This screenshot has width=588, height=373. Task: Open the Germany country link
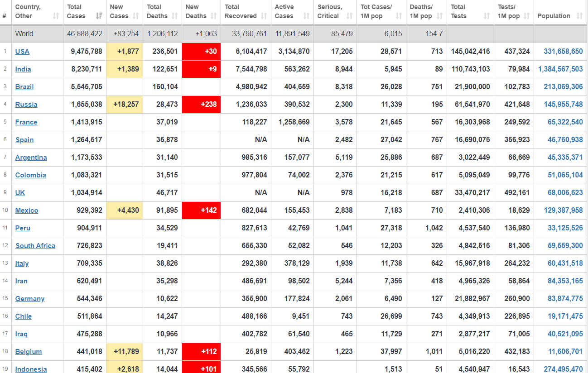[30, 299]
